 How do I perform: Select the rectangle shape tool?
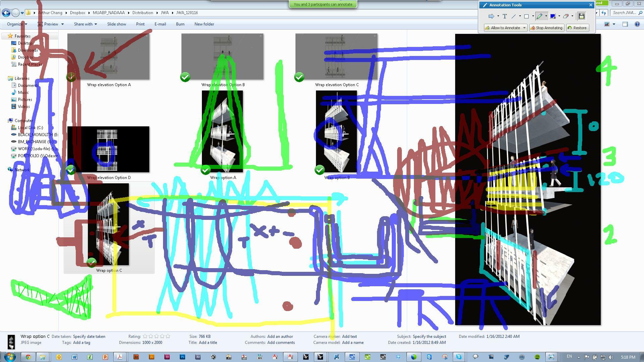(x=526, y=16)
